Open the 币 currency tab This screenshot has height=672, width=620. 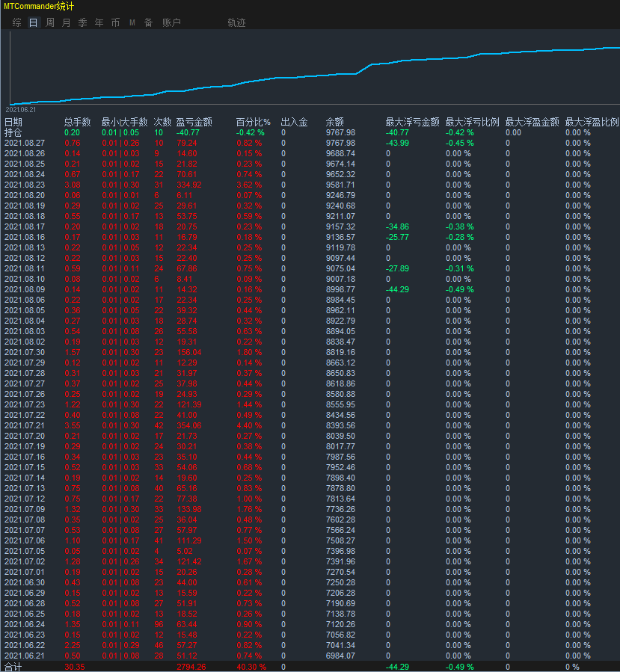(115, 22)
